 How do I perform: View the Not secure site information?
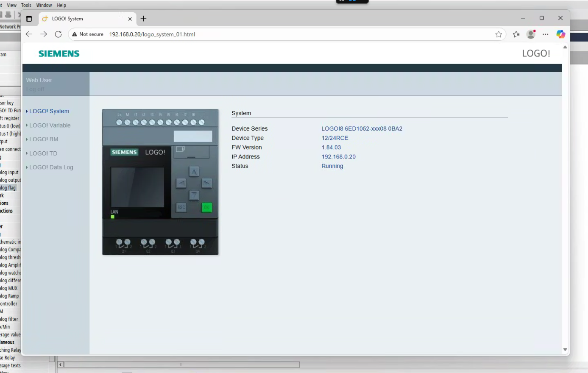pos(87,34)
